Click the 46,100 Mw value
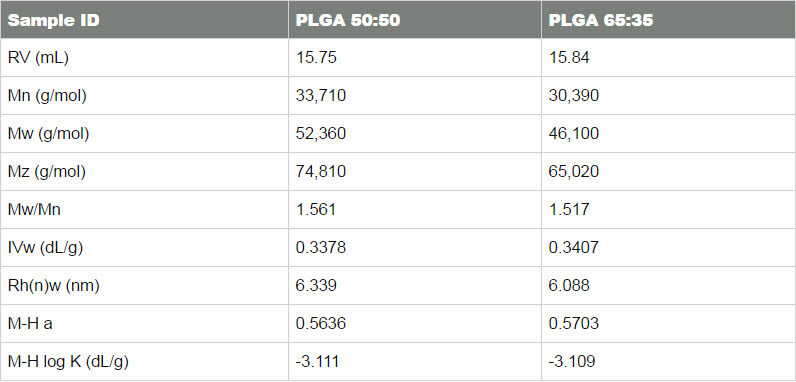Image resolution: width=796 pixels, height=382 pixels. pyautogui.click(x=574, y=134)
